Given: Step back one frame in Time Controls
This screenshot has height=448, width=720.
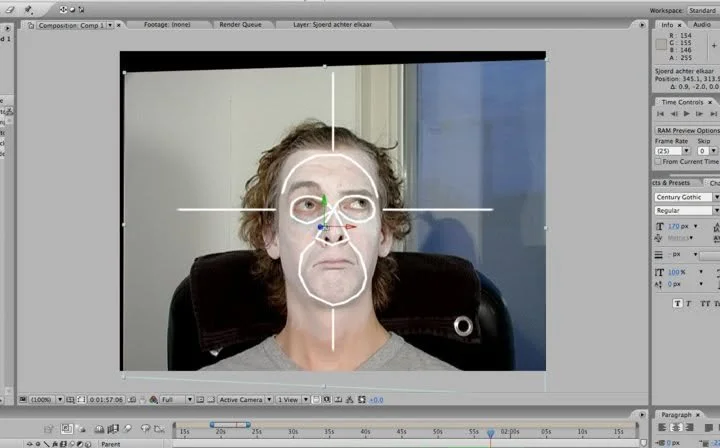Looking at the screenshot, I should coord(674,113).
